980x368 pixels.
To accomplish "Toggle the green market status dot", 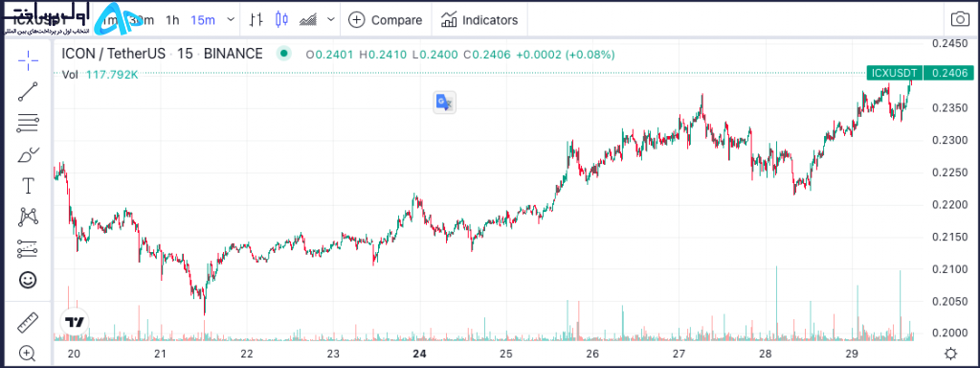I will pyautogui.click(x=284, y=54).
